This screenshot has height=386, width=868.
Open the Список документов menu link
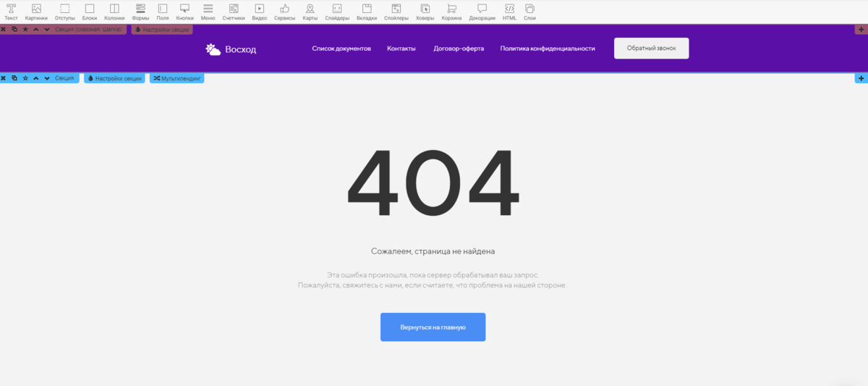click(341, 49)
